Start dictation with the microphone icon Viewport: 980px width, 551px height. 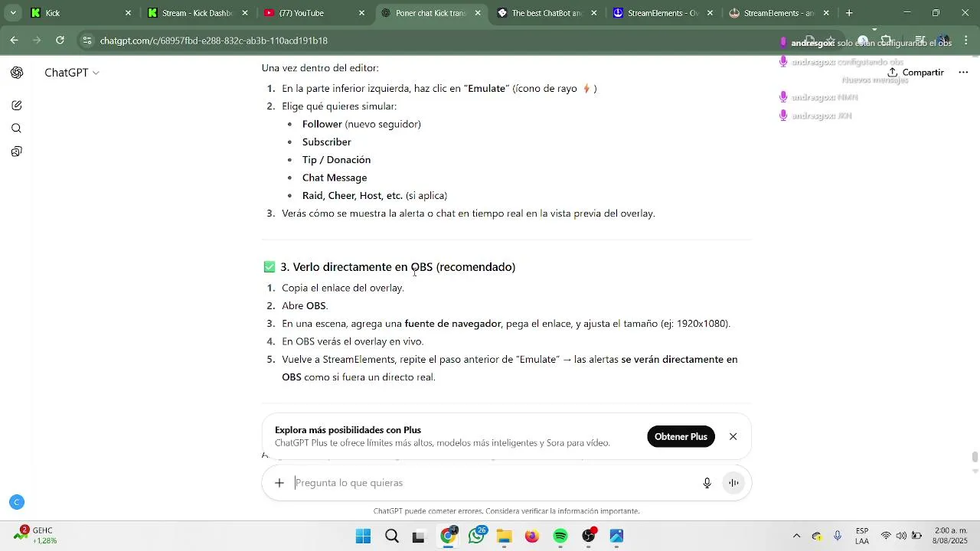[x=707, y=483]
